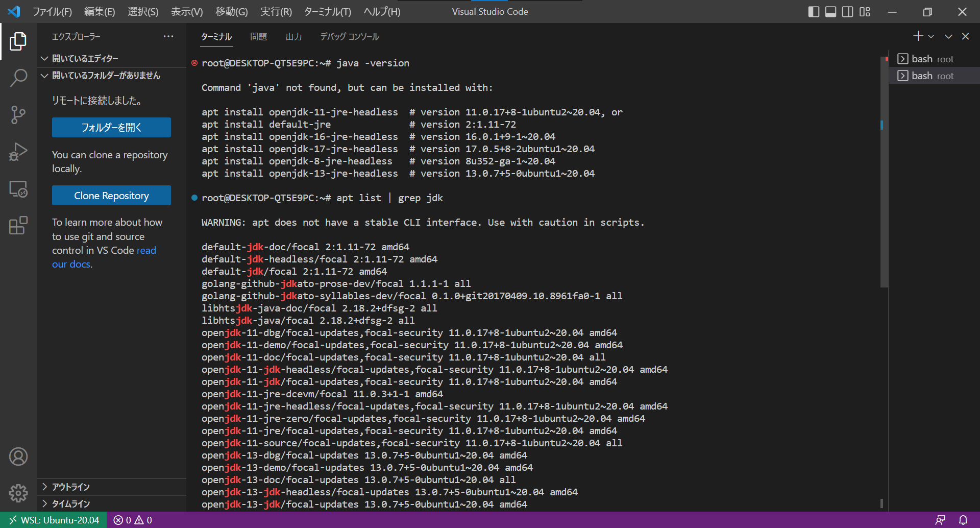Open the Explorer view in activity bar
The image size is (980, 528).
[x=18, y=41]
